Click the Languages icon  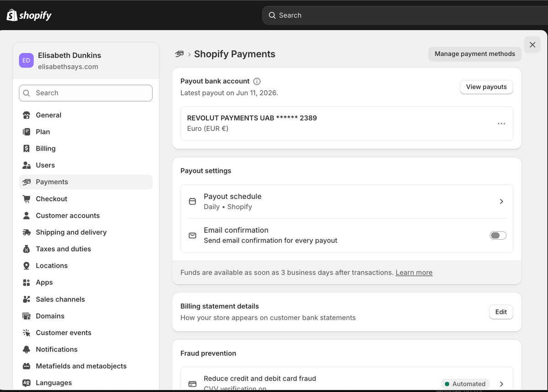click(26, 383)
